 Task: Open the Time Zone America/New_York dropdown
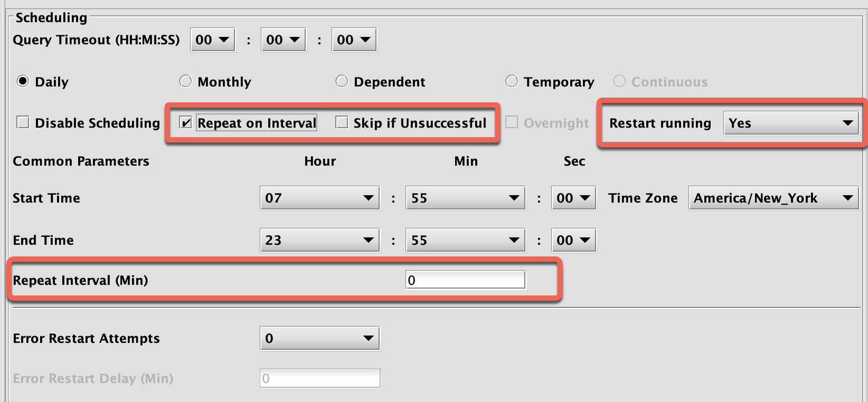(x=773, y=198)
